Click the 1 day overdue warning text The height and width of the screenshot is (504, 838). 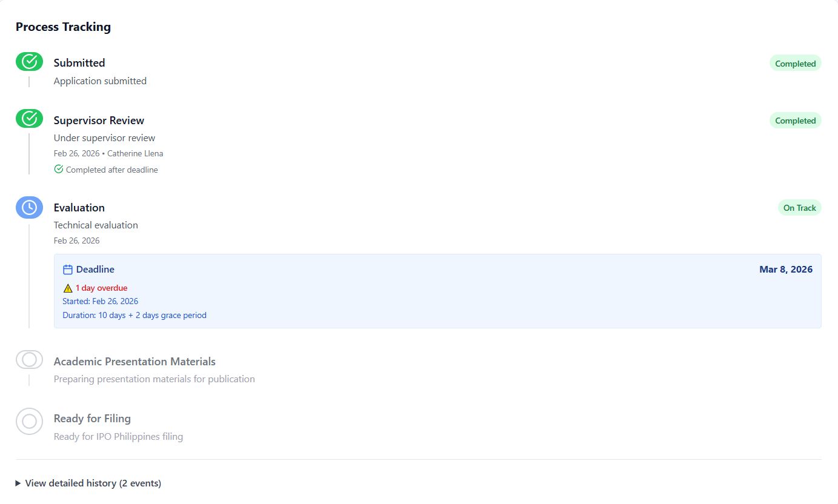pos(101,288)
